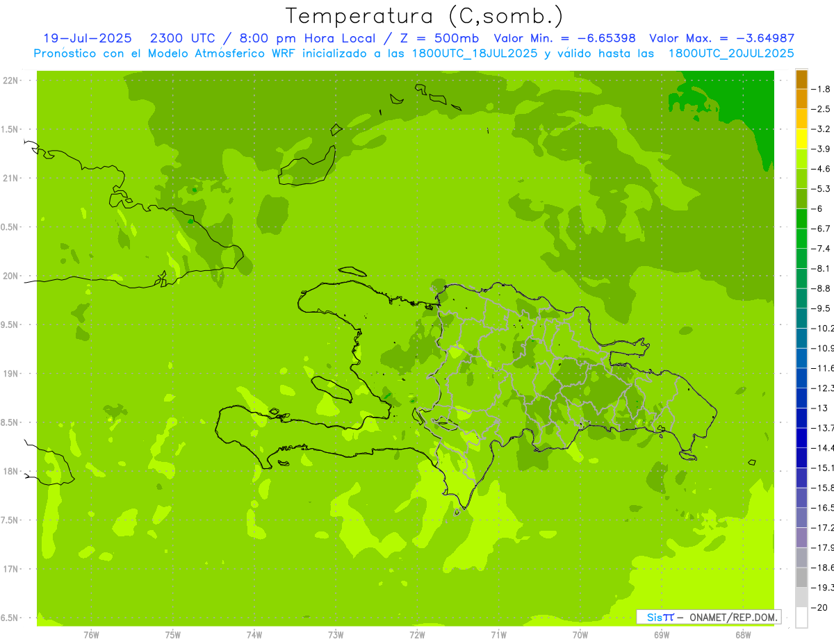Click the '69W' longitude label
This screenshot has height=644, width=834.
click(662, 634)
